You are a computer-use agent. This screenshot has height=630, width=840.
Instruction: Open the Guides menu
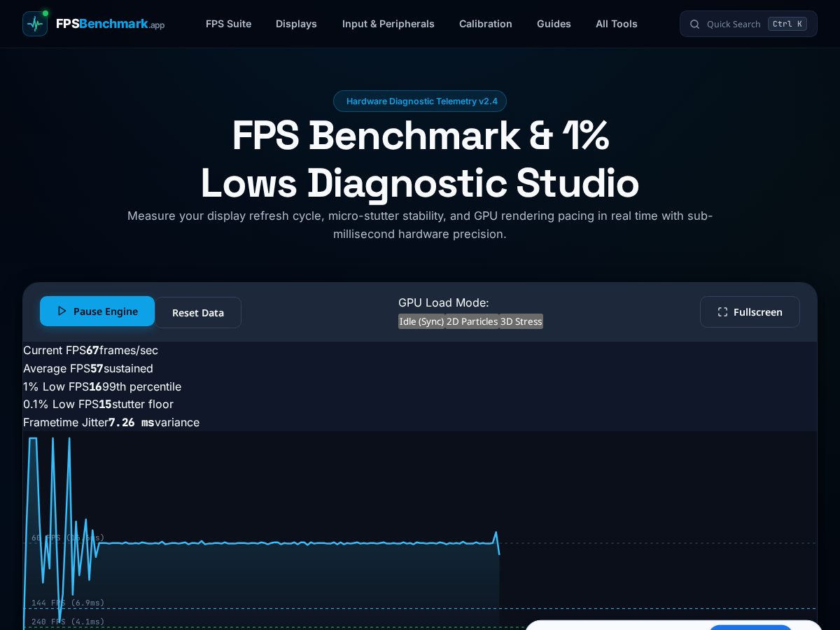(x=554, y=24)
